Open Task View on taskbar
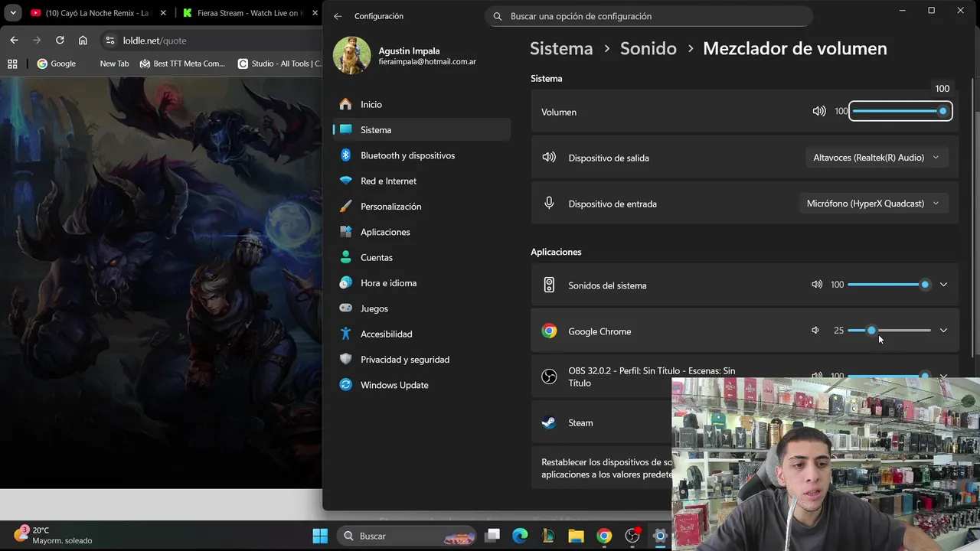 click(x=493, y=536)
